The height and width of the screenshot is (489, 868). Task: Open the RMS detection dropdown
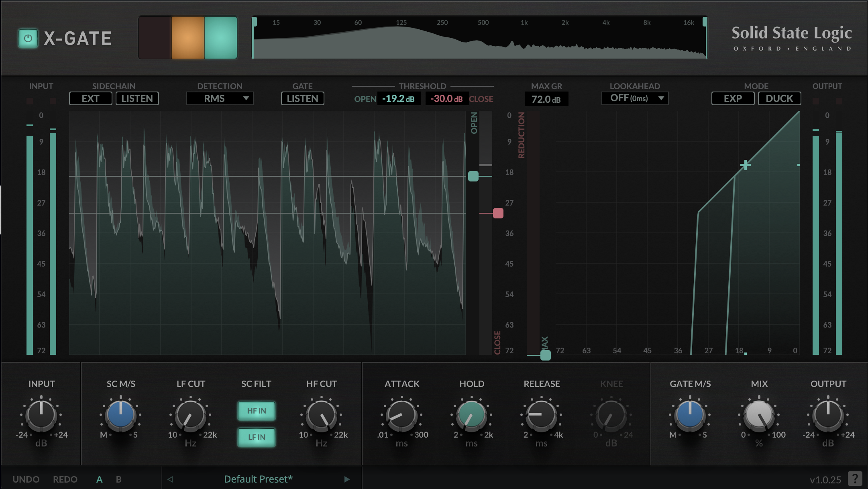coord(220,98)
